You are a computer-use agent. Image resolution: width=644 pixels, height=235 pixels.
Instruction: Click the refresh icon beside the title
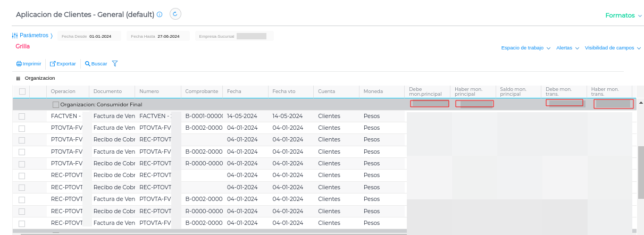click(x=175, y=14)
